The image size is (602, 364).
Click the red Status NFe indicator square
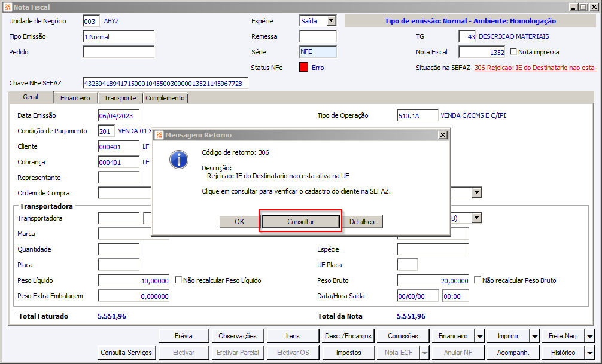pyautogui.click(x=303, y=68)
